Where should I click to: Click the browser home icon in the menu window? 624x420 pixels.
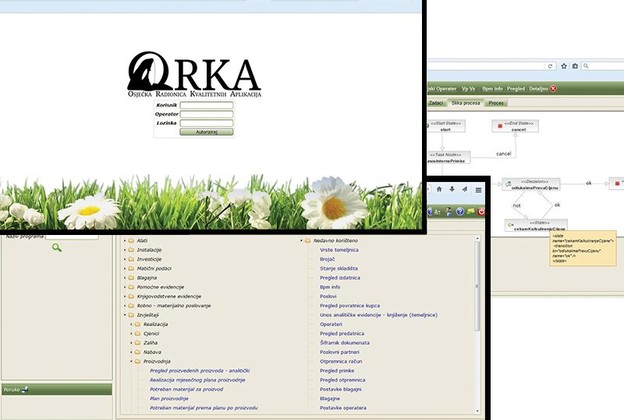(439, 189)
